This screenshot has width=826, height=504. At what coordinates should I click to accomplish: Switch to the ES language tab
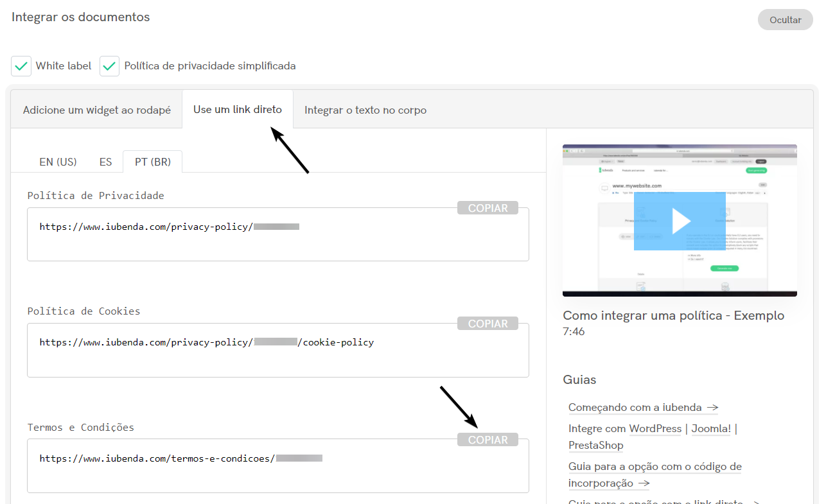(x=105, y=162)
